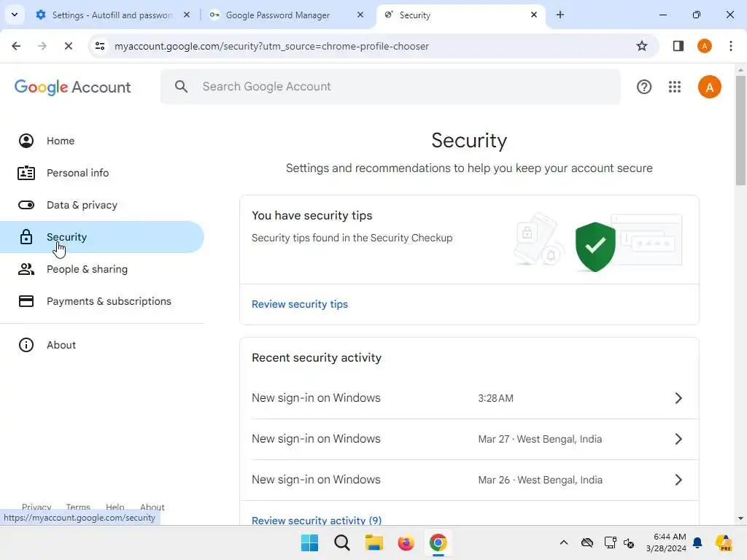The image size is (747, 560).
Task: Click the Search Google Account field
Action: 391,87
